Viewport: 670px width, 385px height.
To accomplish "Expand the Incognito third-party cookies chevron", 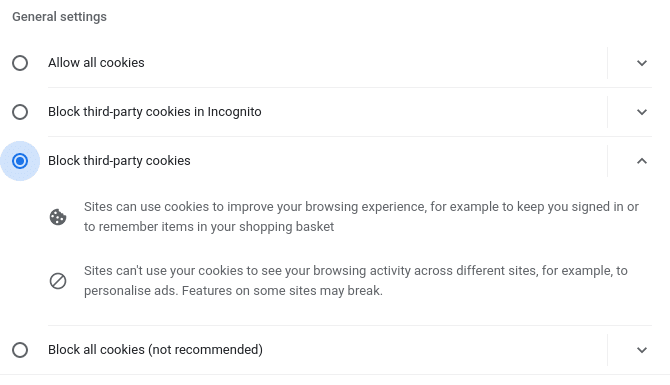I will click(642, 112).
